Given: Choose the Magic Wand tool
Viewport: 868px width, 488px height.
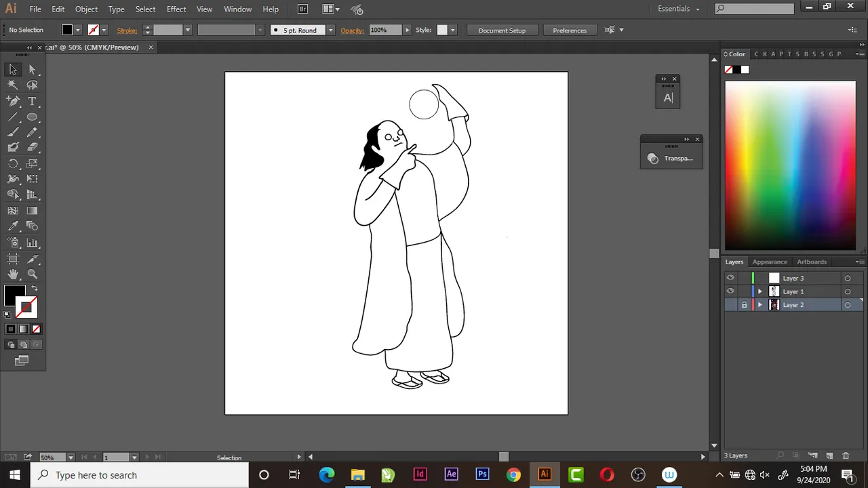Looking at the screenshot, I should click(x=13, y=85).
